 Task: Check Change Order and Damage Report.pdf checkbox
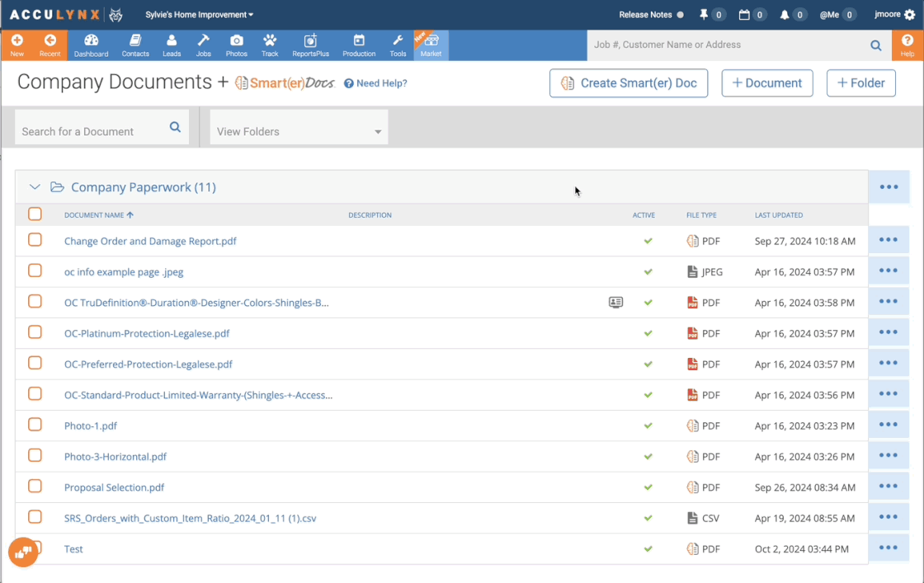pyautogui.click(x=35, y=240)
